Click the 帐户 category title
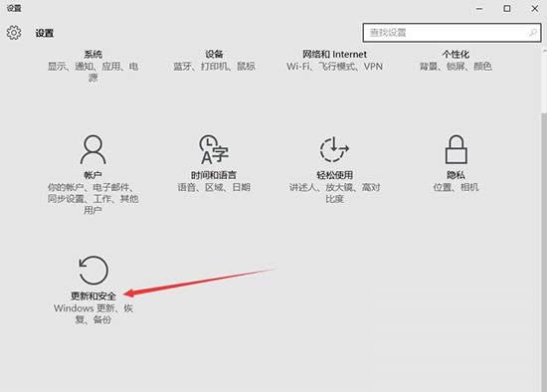Screen dimensions: 547x392 [92, 175]
